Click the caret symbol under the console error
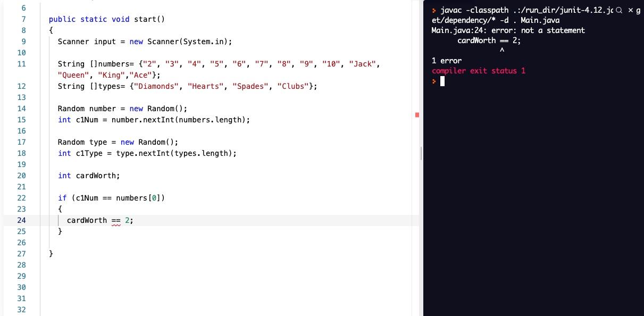Viewport: 644px width, 316px height. click(x=501, y=49)
